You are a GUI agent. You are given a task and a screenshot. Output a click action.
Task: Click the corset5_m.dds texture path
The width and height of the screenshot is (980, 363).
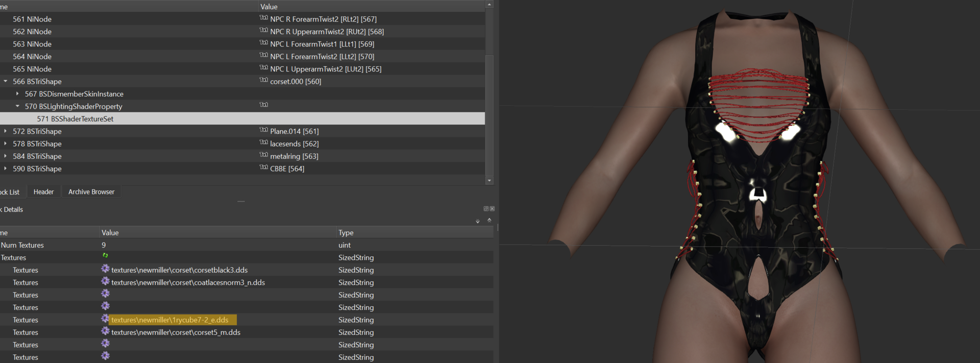pyautogui.click(x=176, y=332)
